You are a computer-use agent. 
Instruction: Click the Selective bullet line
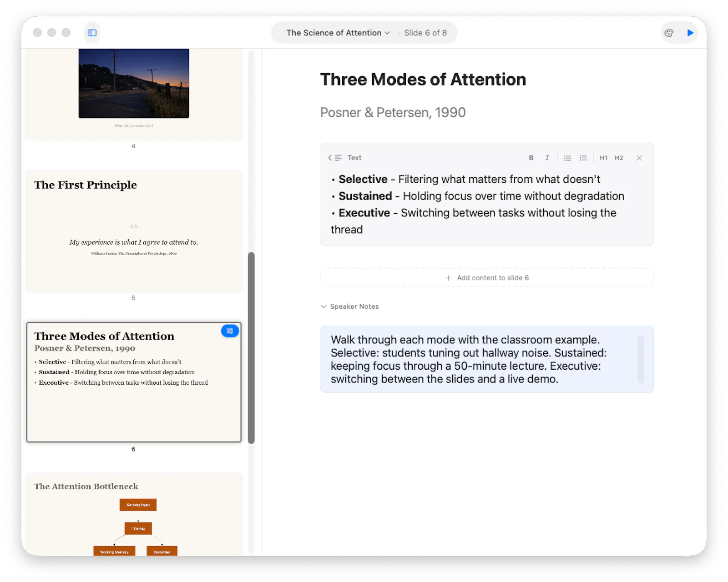click(x=465, y=179)
